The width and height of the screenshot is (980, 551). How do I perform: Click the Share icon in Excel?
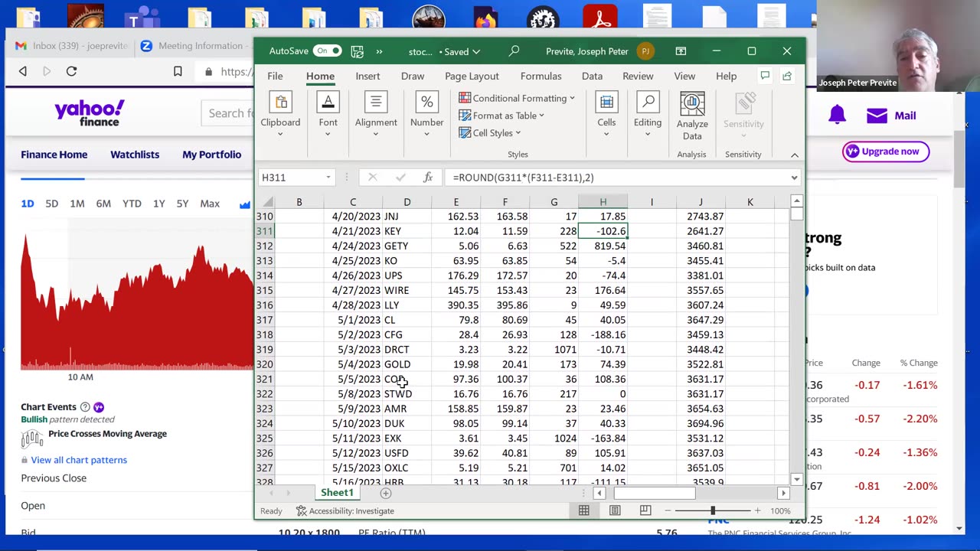tap(787, 76)
